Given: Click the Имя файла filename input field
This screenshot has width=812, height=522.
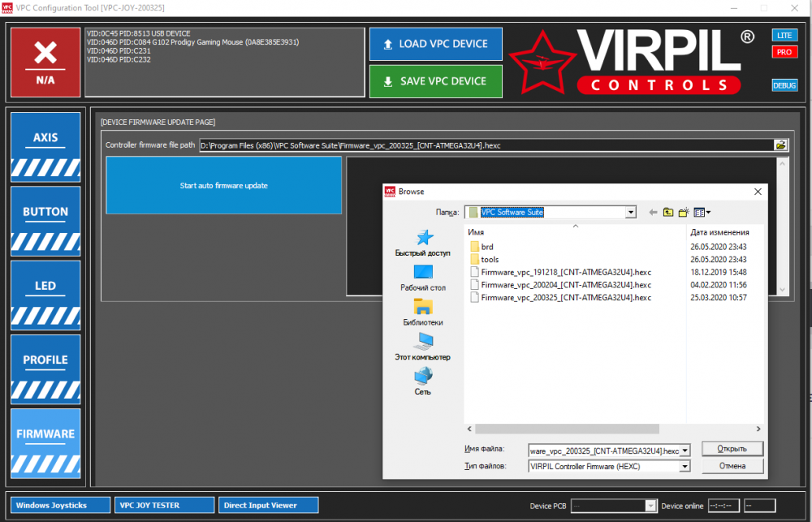Looking at the screenshot, I should [604, 451].
